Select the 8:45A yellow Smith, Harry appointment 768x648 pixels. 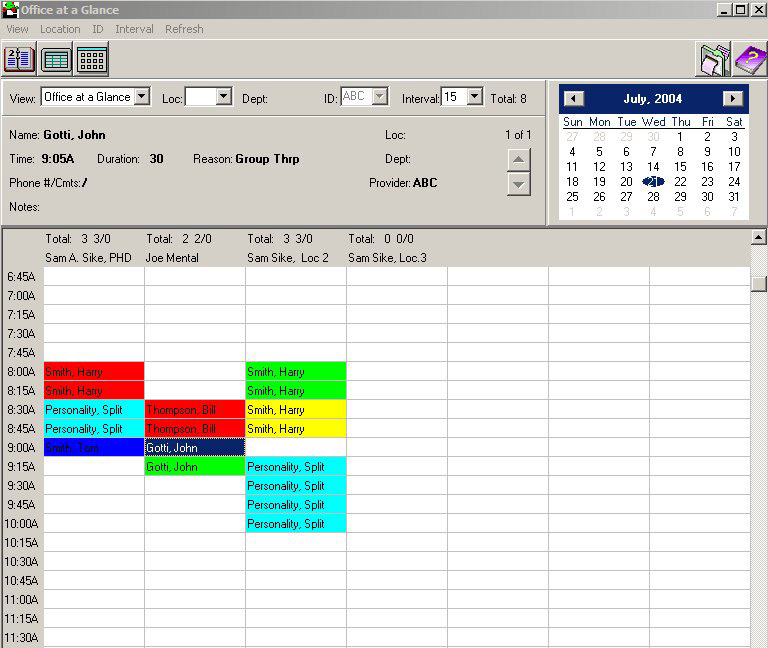(x=296, y=429)
